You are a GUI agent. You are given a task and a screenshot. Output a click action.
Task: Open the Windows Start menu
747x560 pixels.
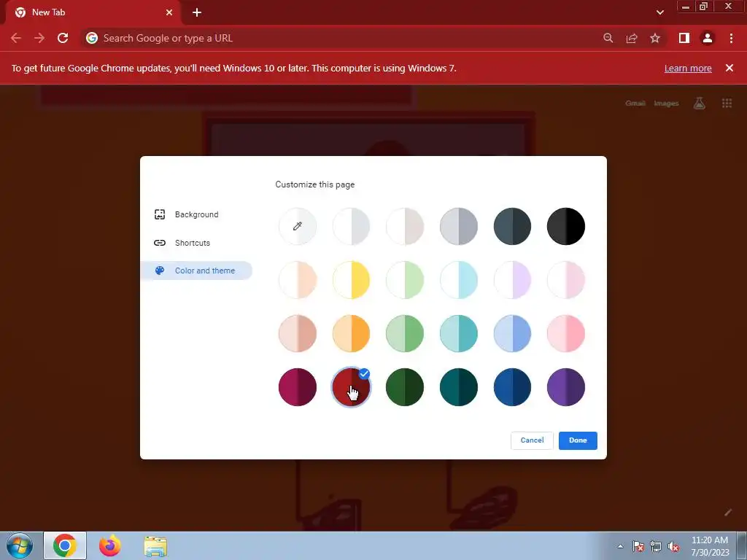19,546
